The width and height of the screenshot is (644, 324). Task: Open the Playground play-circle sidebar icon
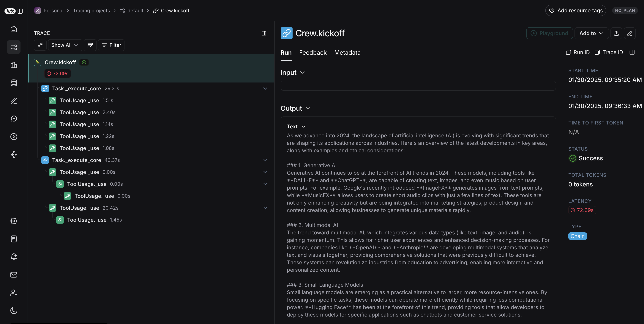tap(14, 136)
